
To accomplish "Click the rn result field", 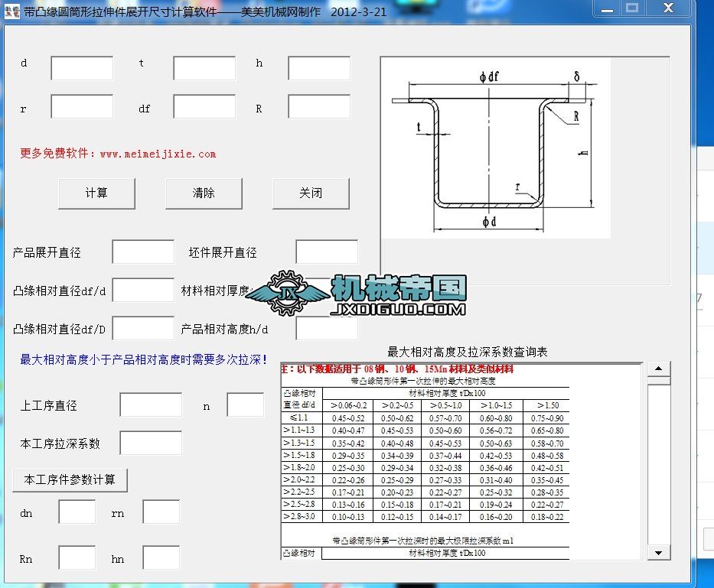I will click(161, 512).
